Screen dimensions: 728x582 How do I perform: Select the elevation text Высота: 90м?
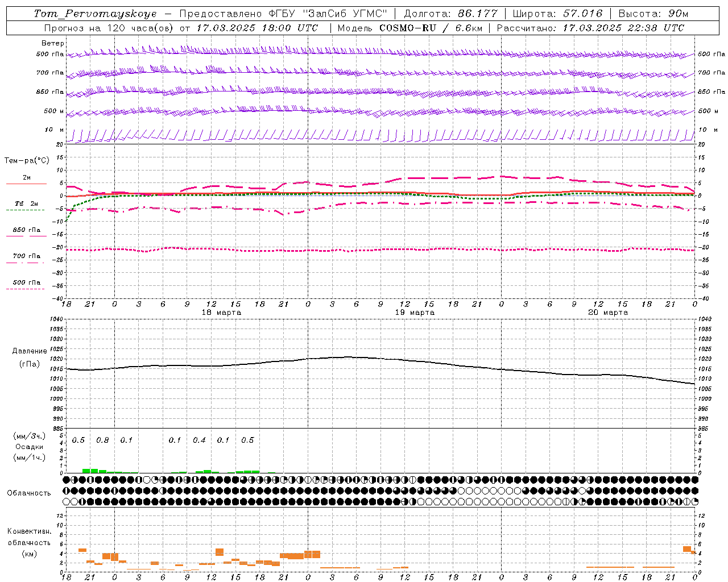pos(653,14)
